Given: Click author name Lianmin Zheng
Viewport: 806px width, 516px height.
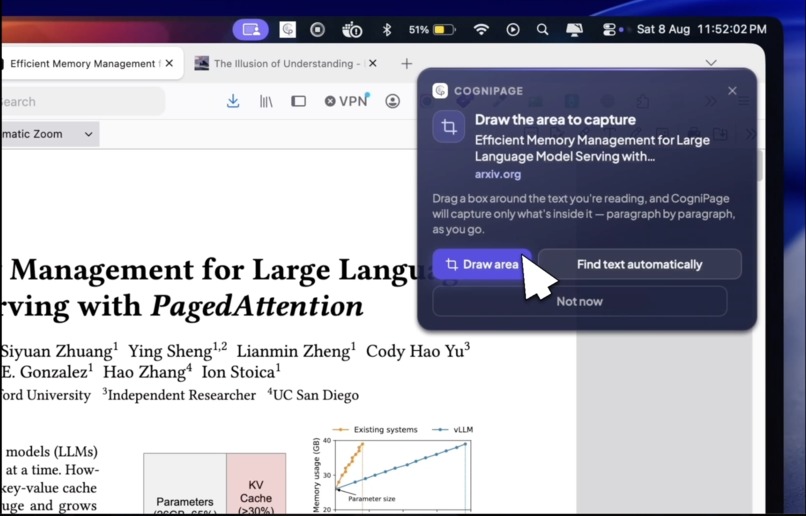Looking at the screenshot, I should [296, 351].
